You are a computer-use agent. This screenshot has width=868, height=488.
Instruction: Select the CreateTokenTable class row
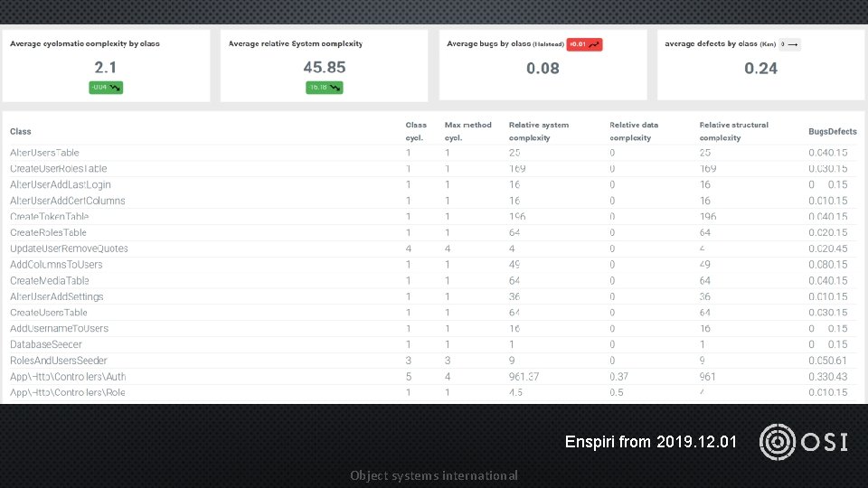(433, 216)
